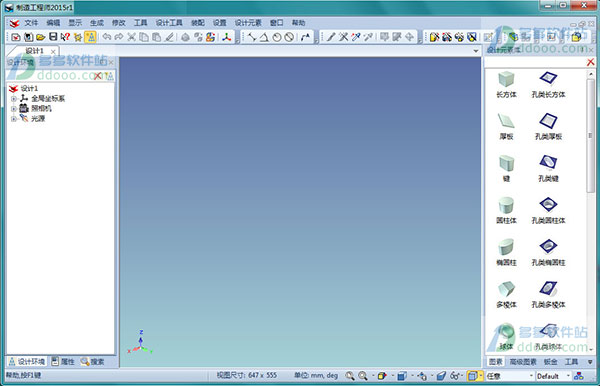Viewport: 600px width, 386px height.
Task: Select the 圆柱体 cylinder shape element
Action: coord(506,210)
